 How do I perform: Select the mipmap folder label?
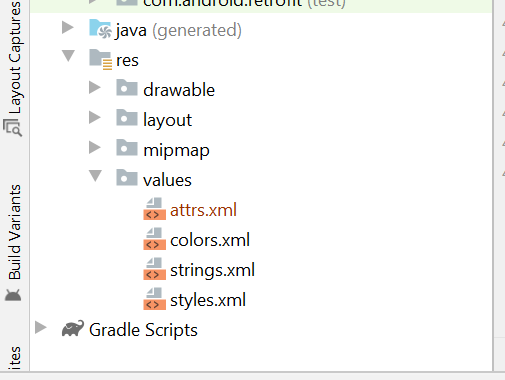tap(176, 151)
